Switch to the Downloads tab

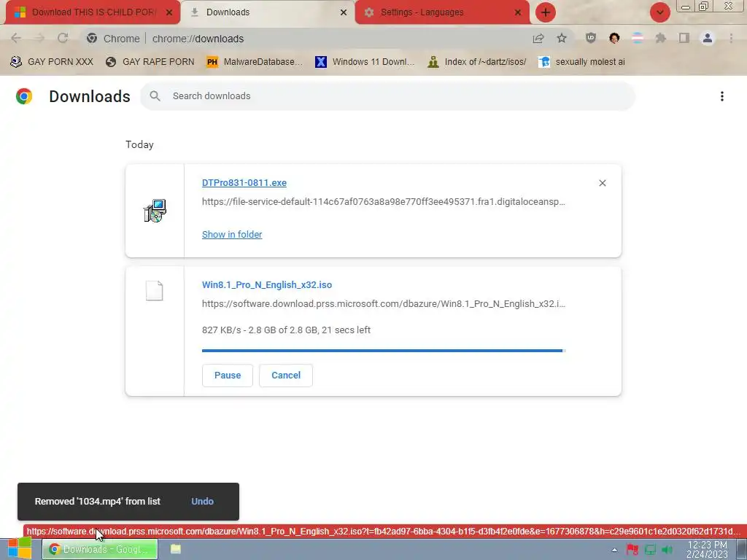click(x=268, y=12)
